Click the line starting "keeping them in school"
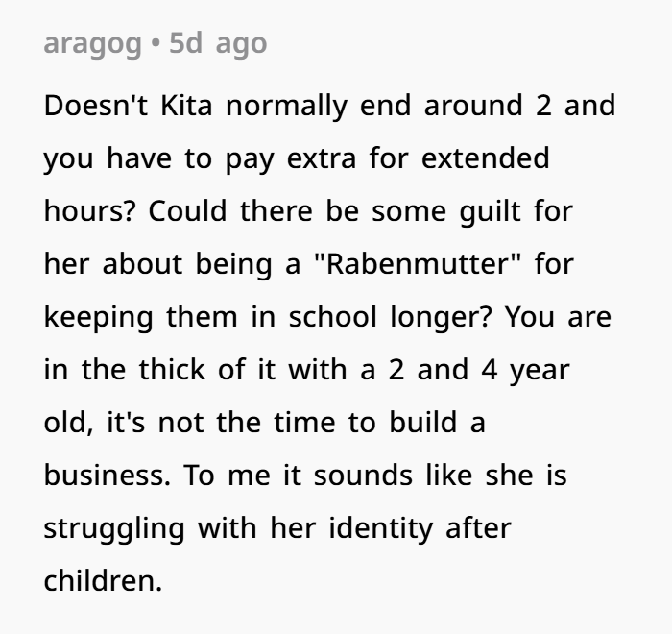 click(327, 317)
